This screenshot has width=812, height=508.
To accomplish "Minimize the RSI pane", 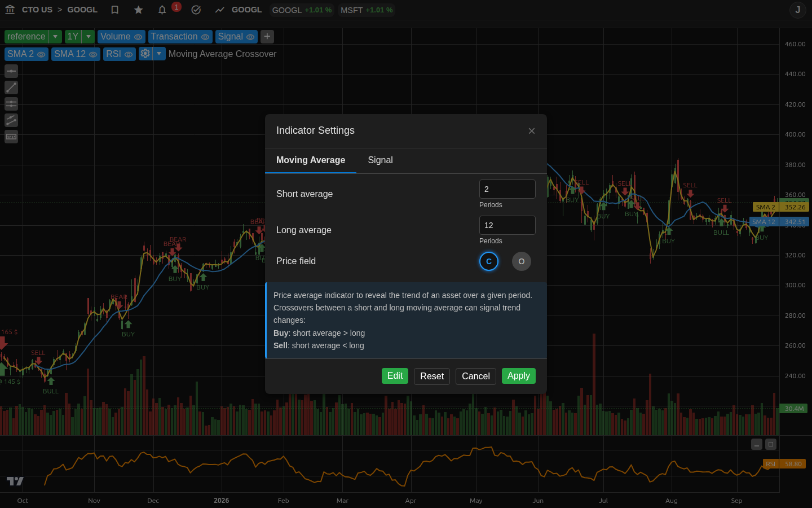I will pos(757,444).
